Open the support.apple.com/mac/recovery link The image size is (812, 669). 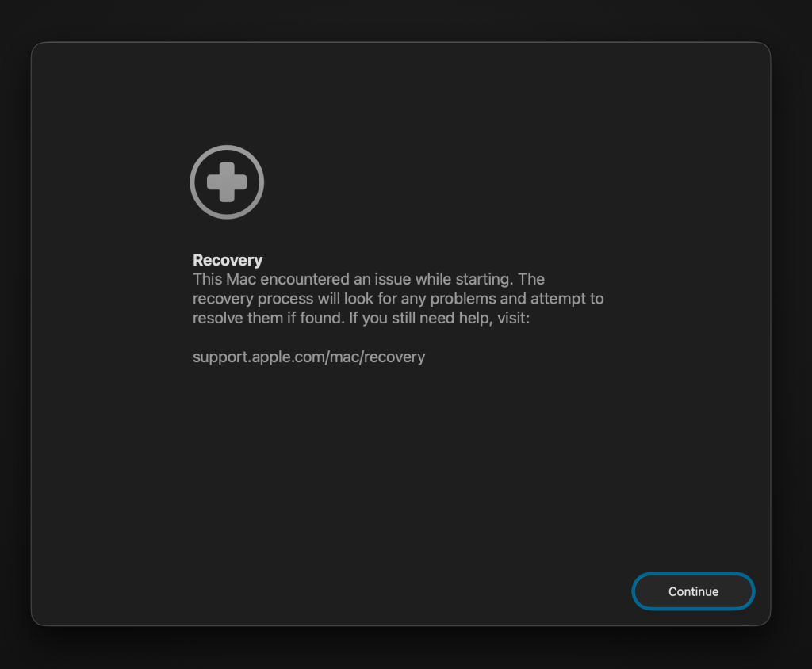tap(308, 357)
